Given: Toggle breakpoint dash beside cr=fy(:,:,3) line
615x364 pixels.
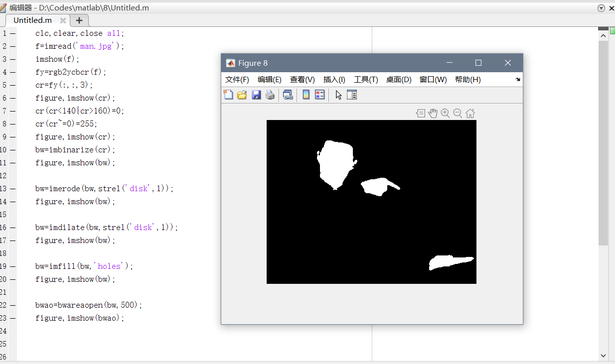Looking at the screenshot, I should click(x=12, y=85).
